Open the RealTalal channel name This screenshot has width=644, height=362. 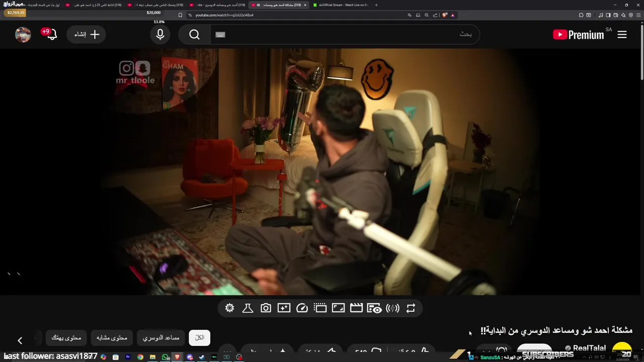[x=589, y=348]
